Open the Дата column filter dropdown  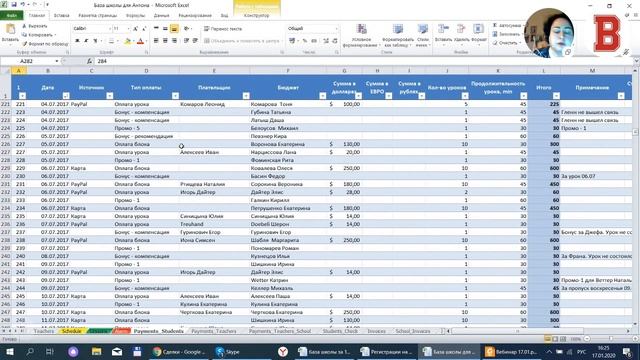[66, 96]
